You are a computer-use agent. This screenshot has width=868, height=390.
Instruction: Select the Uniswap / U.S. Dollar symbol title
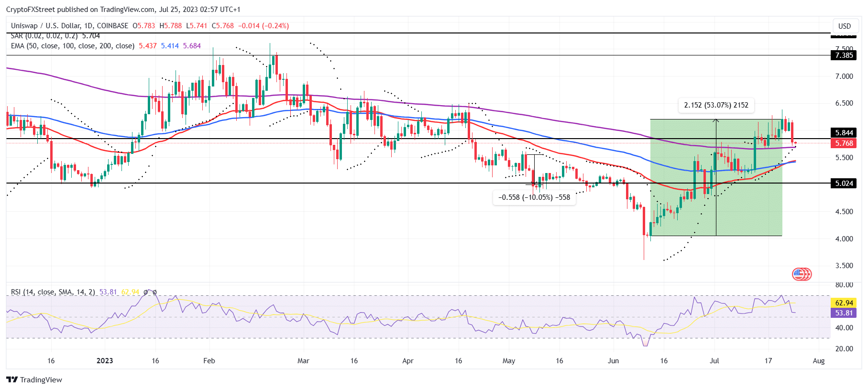(x=70, y=26)
